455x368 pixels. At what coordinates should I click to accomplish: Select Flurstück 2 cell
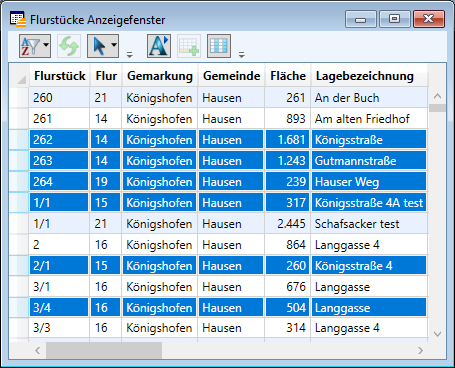pyautogui.click(x=59, y=245)
